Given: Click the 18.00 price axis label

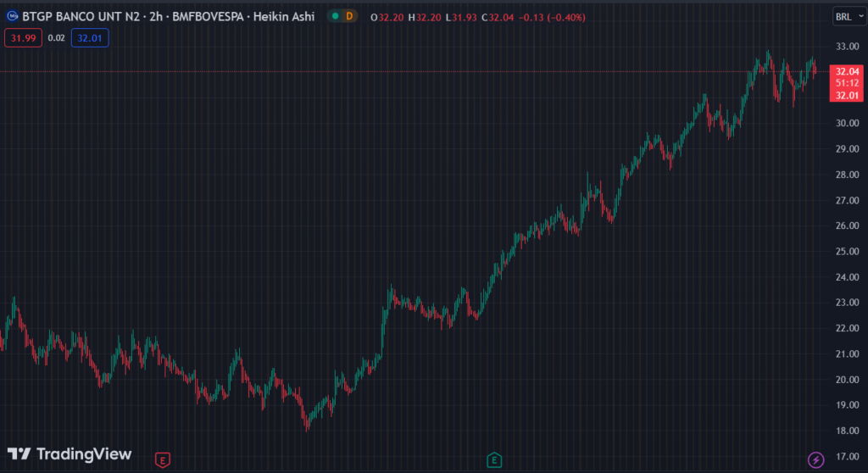Looking at the screenshot, I should [x=847, y=431].
